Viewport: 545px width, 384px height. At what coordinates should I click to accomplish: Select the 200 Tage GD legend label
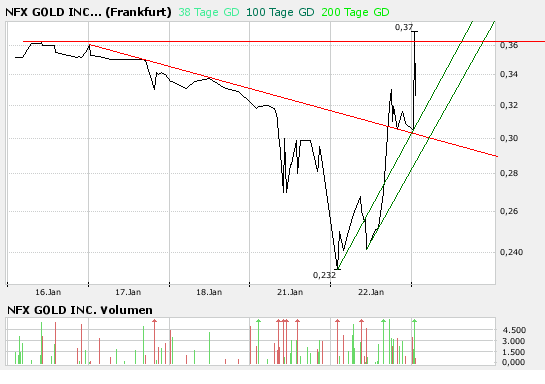click(355, 13)
